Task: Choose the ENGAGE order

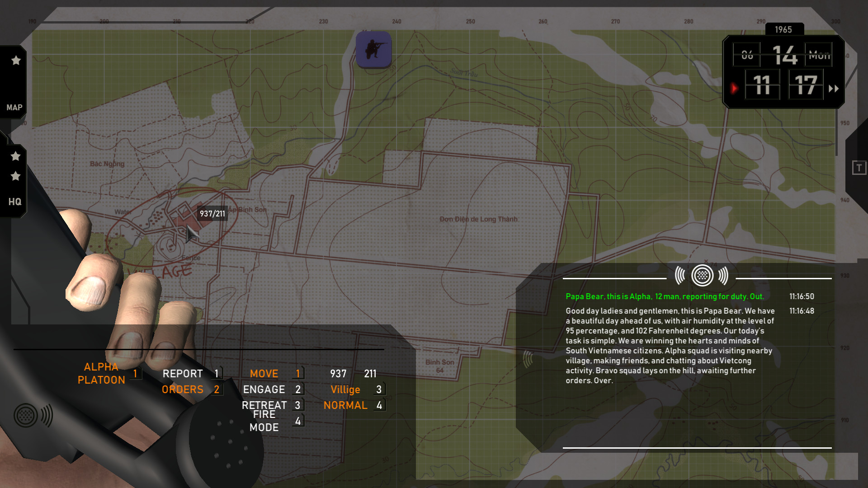Action: 264,389
